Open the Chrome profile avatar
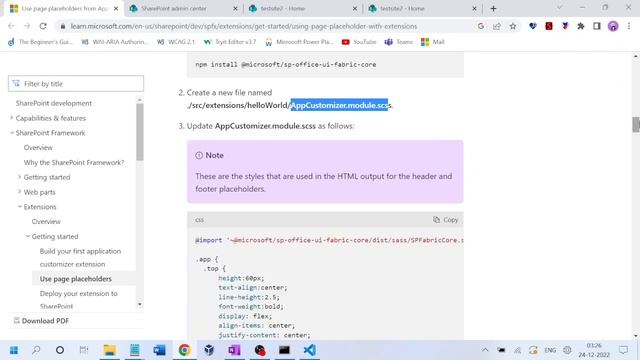Screen dimensions: 640x360 tap(613, 26)
